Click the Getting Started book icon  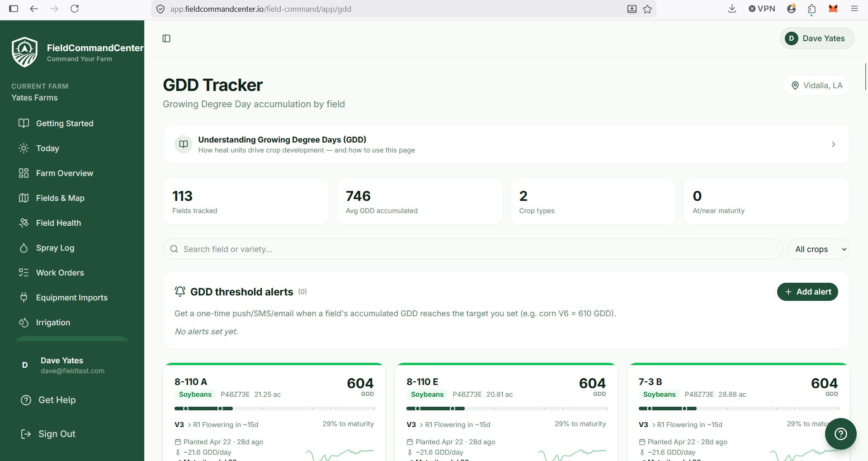coord(24,123)
